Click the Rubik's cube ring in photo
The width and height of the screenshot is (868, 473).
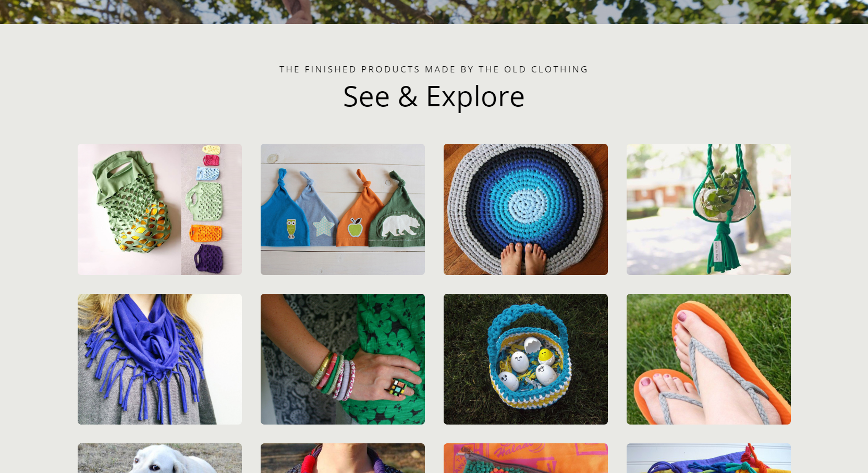398,388
